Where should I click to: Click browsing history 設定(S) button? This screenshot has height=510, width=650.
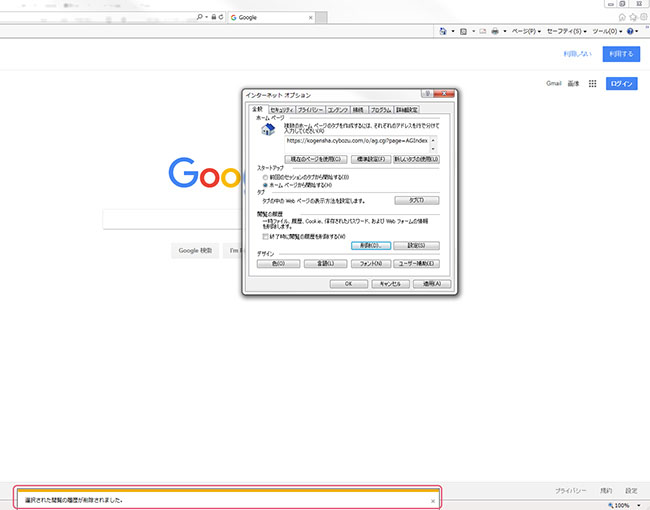[416, 245]
